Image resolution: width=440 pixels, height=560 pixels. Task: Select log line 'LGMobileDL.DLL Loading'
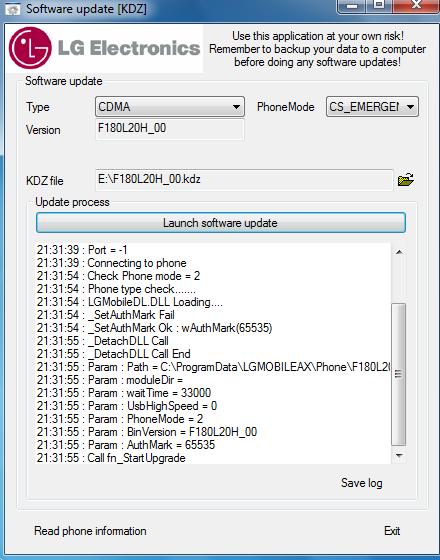click(x=130, y=302)
